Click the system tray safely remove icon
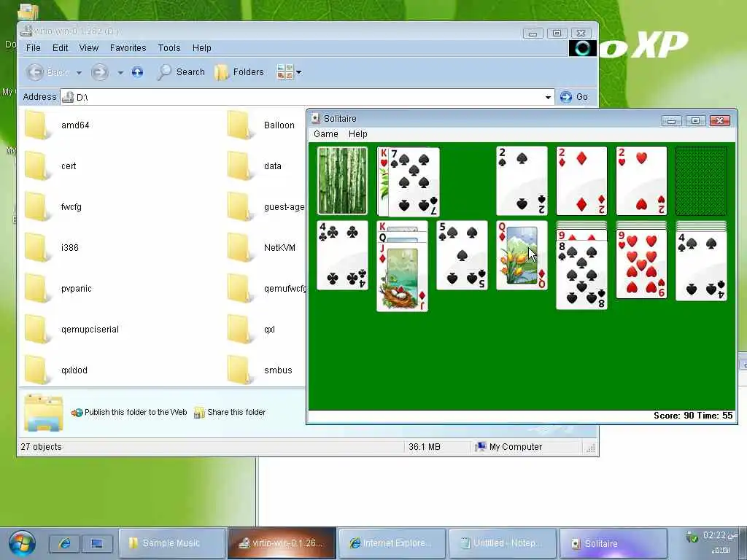The width and height of the screenshot is (747, 560). pyautogui.click(x=692, y=537)
